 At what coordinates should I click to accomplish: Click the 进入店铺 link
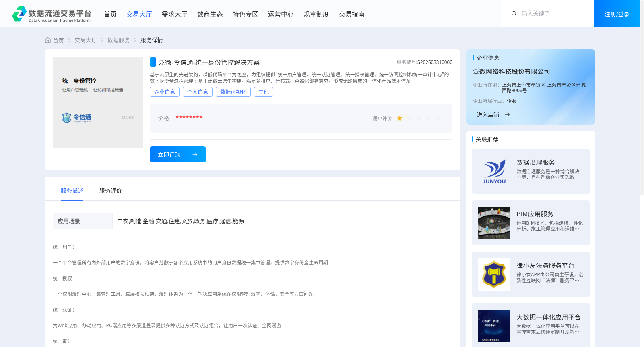tap(488, 115)
